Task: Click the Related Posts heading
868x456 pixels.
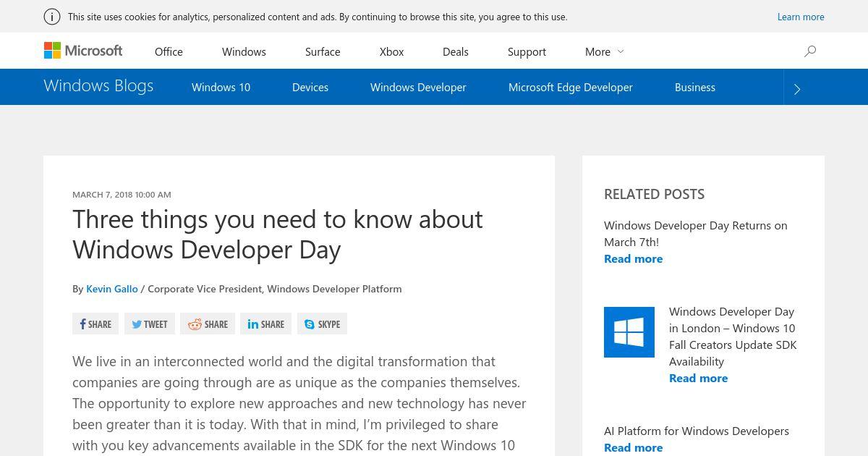Action: pos(654,194)
